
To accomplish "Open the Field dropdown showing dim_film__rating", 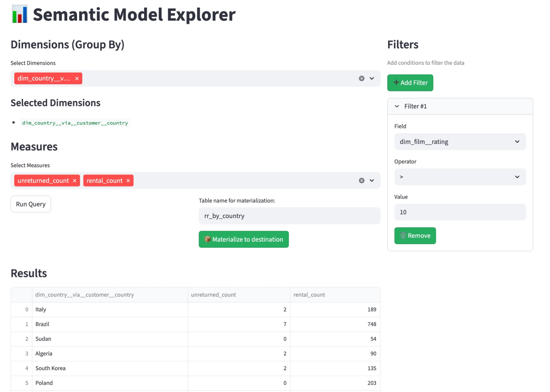I will coord(460,142).
